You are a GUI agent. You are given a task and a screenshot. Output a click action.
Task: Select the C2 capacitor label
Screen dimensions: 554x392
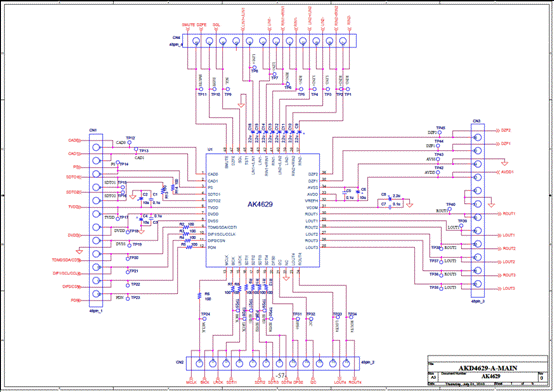tap(145, 194)
